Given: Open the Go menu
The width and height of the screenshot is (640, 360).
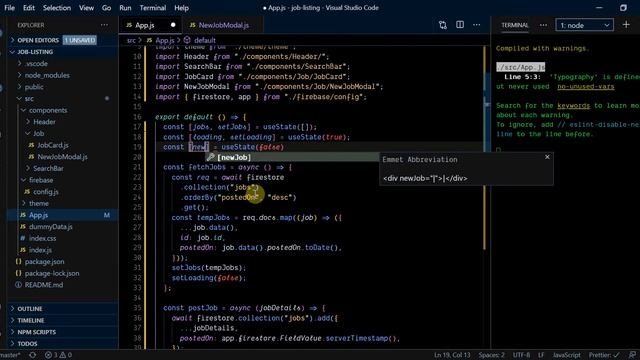Looking at the screenshot, I should (x=106, y=8).
